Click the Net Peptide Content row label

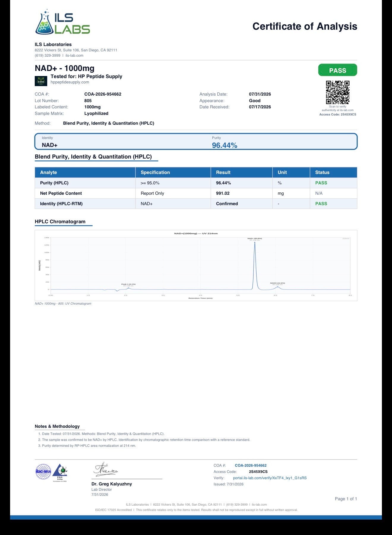[61, 193]
